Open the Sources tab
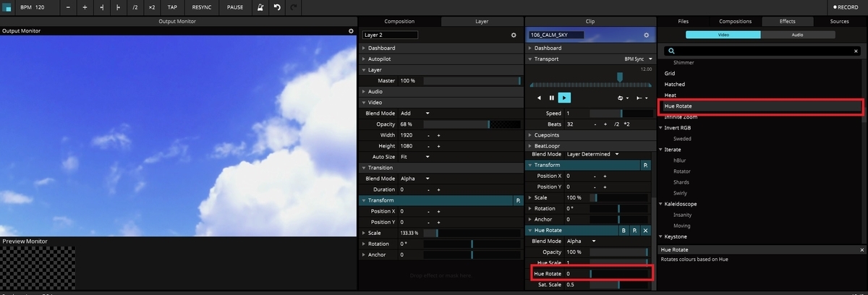 coord(839,22)
